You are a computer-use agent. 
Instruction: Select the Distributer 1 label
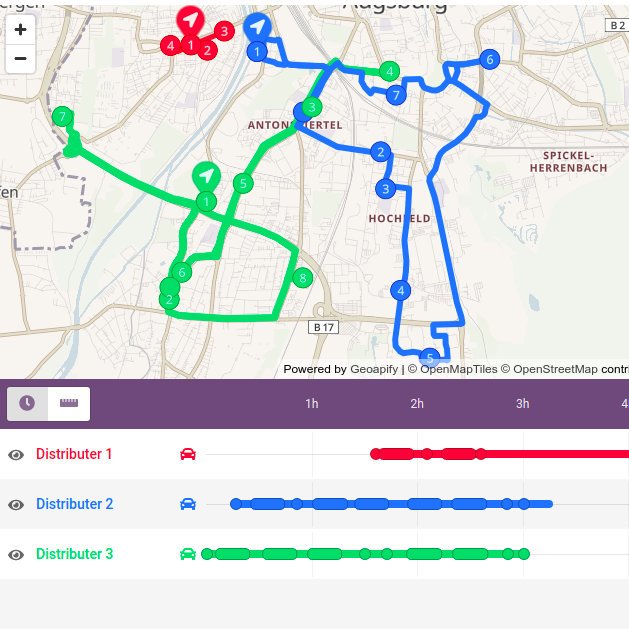(74, 454)
